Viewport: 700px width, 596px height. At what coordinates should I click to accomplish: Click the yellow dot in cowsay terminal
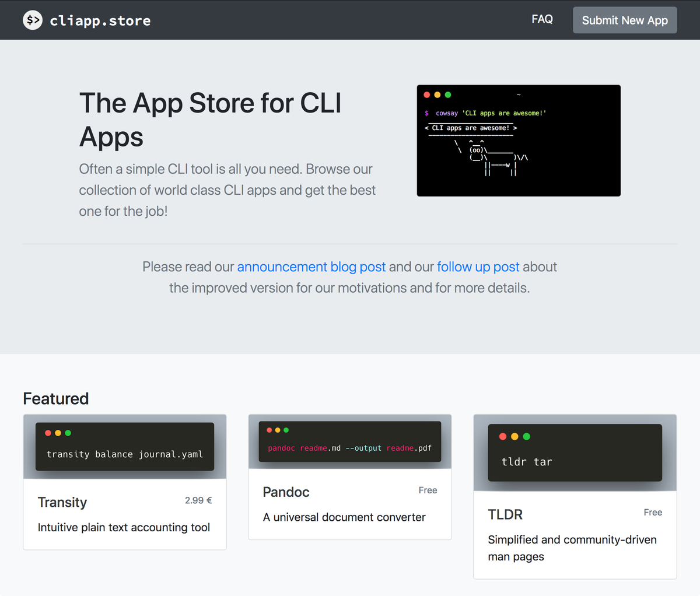click(437, 94)
